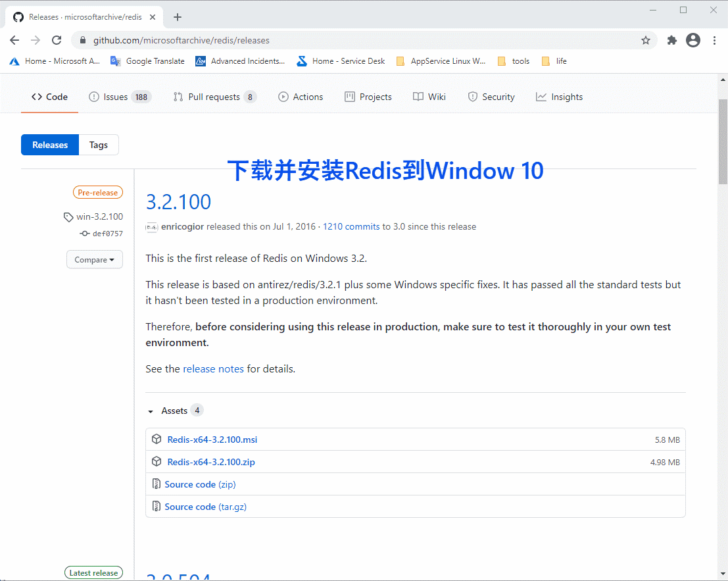Go to the Actions tab
Image resolution: width=728 pixels, height=581 pixels.
click(x=301, y=97)
